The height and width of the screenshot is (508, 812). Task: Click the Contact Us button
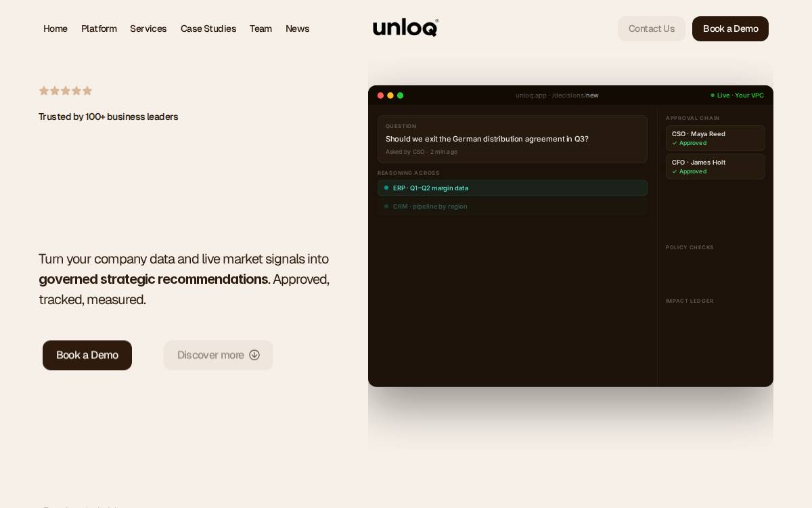click(652, 28)
